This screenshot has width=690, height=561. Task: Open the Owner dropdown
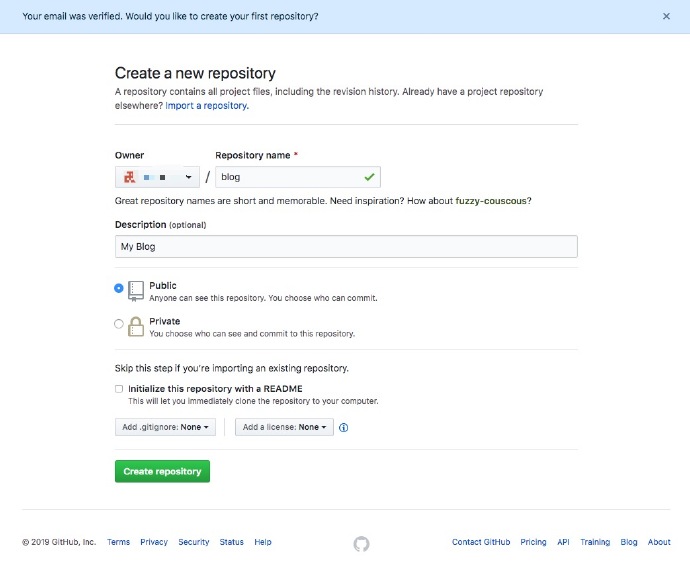pos(157,177)
